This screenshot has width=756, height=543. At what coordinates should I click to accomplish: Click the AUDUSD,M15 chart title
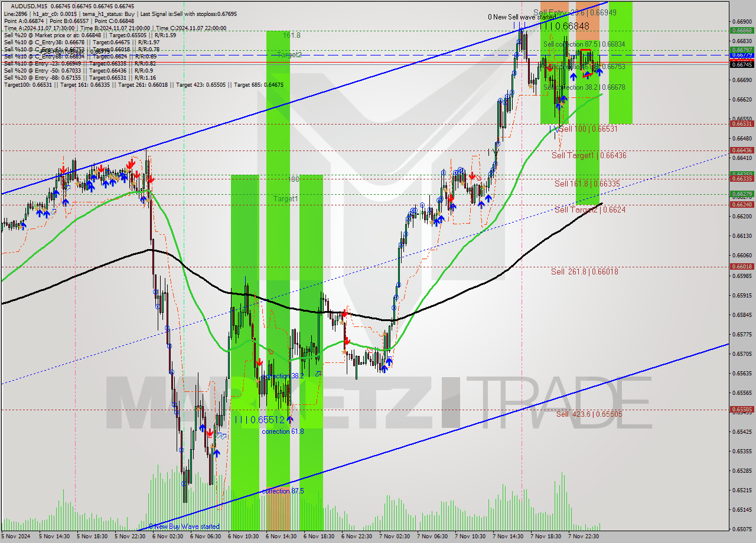31,6
